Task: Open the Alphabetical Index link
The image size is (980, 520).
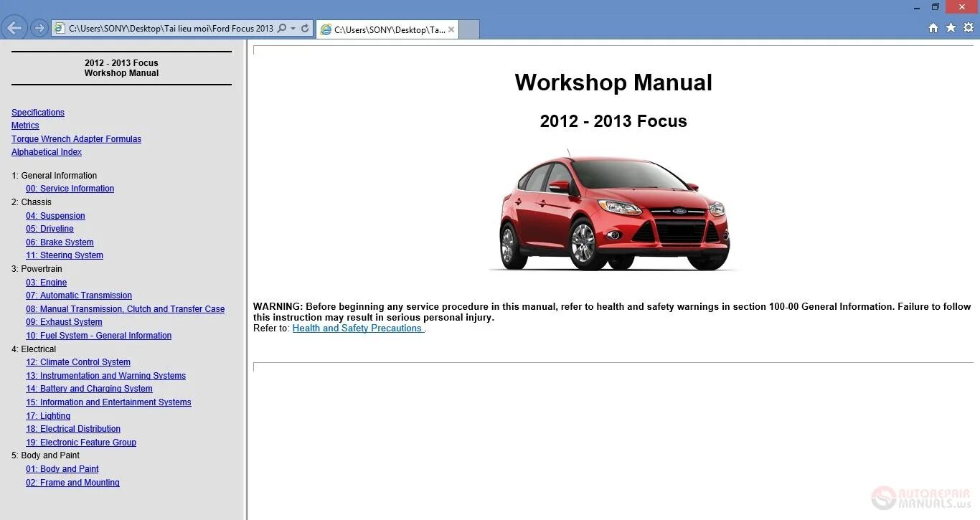Action: (x=47, y=152)
